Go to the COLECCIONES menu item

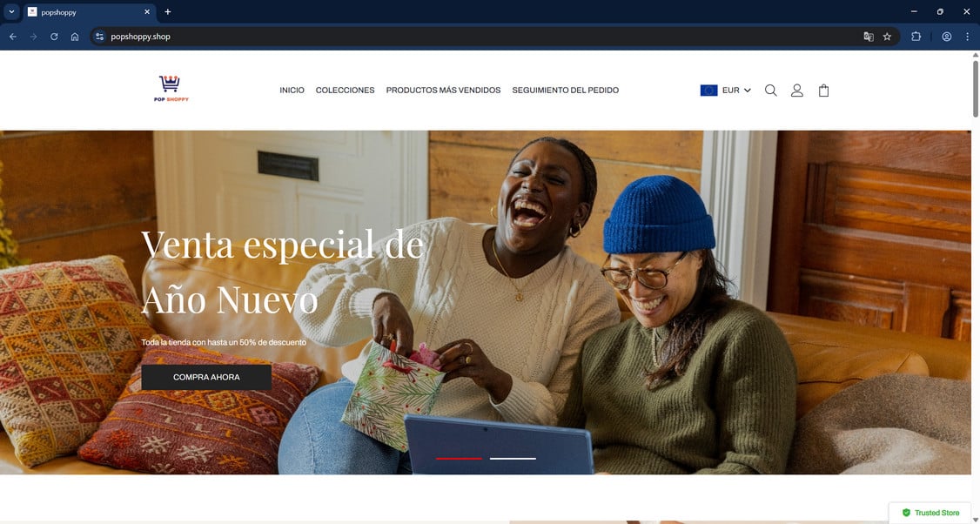pos(345,91)
